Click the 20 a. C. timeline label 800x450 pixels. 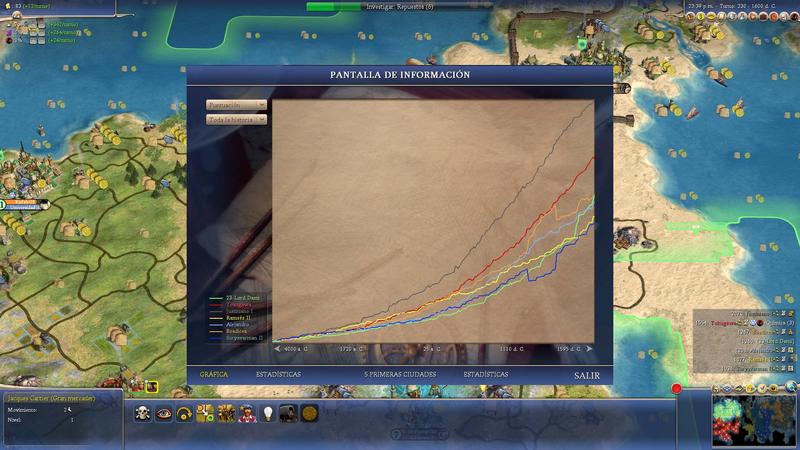(x=432, y=349)
